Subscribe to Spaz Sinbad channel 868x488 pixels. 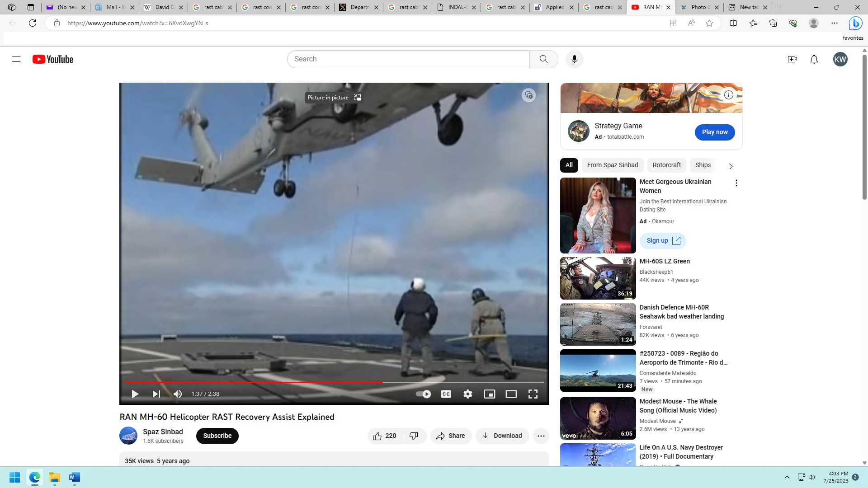coord(217,436)
